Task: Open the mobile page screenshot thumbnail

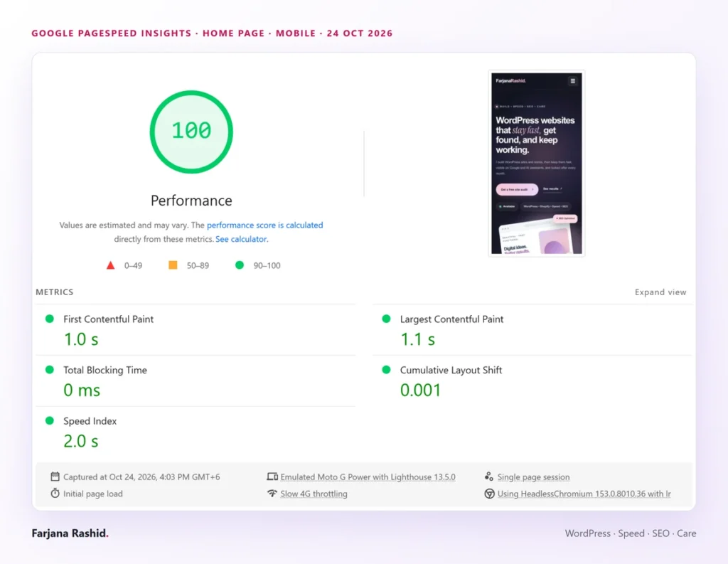Action: pyautogui.click(x=537, y=164)
